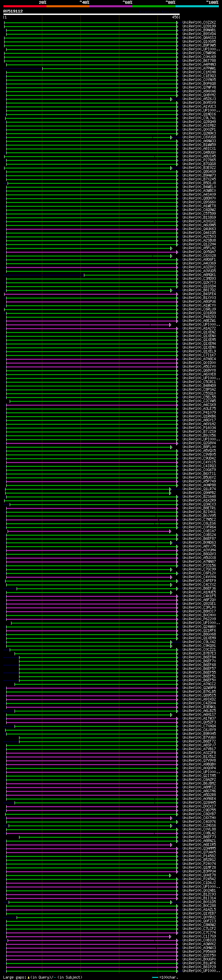Select the UniRef100_B1WW59 label
This screenshot has width=222, height=980.
[x=199, y=145]
